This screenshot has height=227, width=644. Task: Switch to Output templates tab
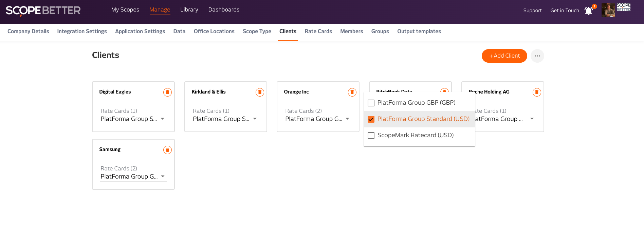click(x=419, y=32)
